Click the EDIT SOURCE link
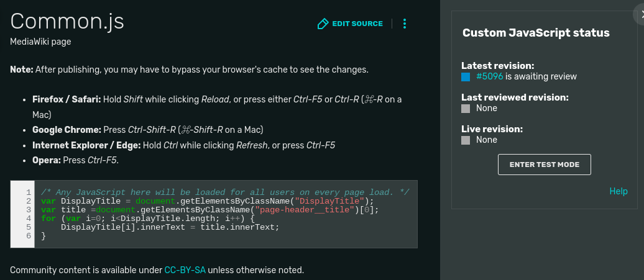 coord(357,24)
